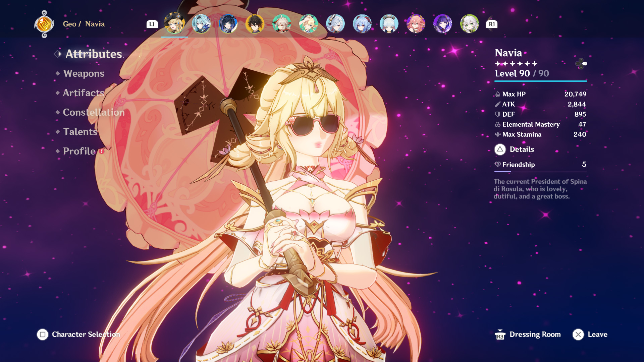
Task: Open the Weapons menu
Action: (84, 73)
